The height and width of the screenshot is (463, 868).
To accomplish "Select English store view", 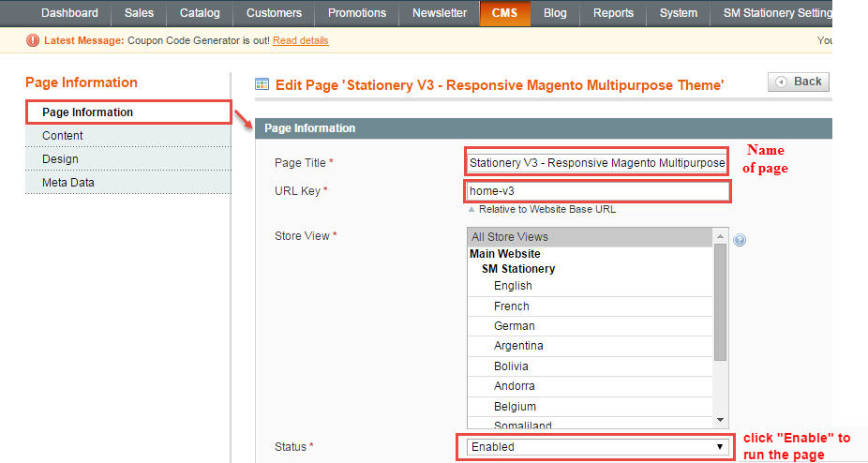I will coord(591,286).
